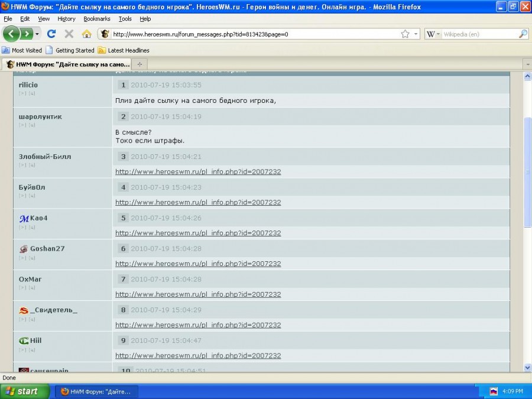Click message number 2 label

pyautogui.click(x=123, y=116)
